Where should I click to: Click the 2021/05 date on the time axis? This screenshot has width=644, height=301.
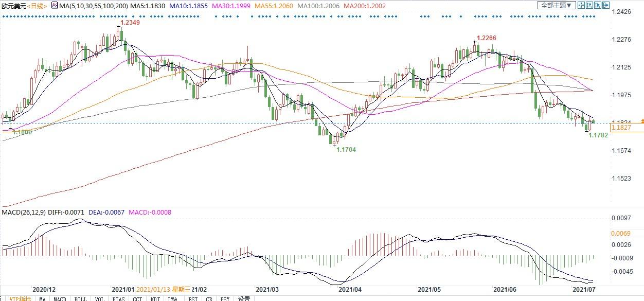point(428,290)
